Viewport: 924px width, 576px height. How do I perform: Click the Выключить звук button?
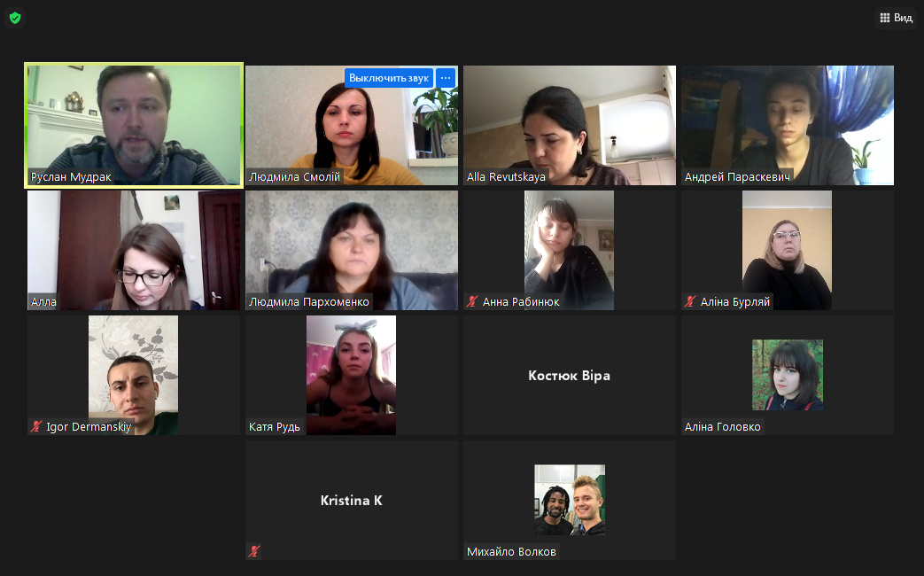[x=389, y=78]
